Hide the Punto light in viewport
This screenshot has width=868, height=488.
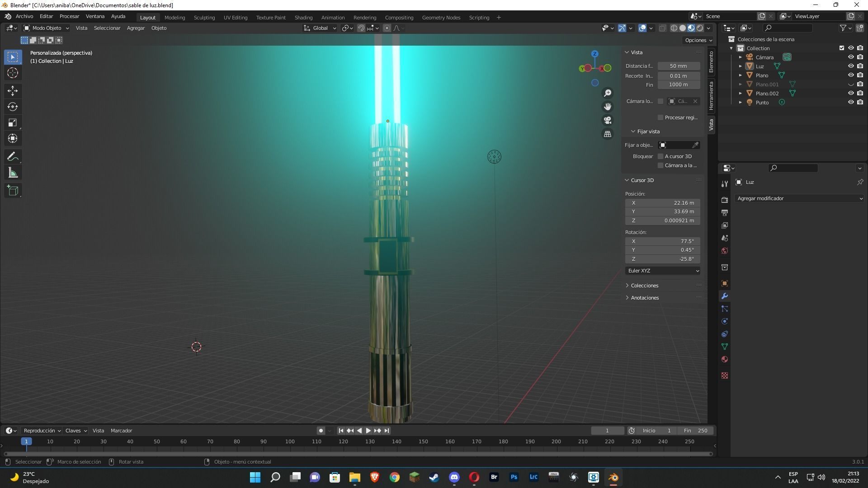pyautogui.click(x=851, y=103)
